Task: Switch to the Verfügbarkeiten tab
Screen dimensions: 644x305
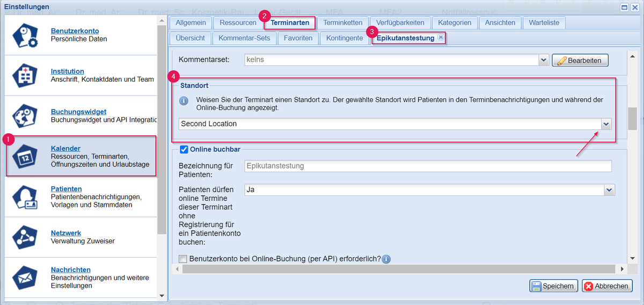Action: (400, 23)
